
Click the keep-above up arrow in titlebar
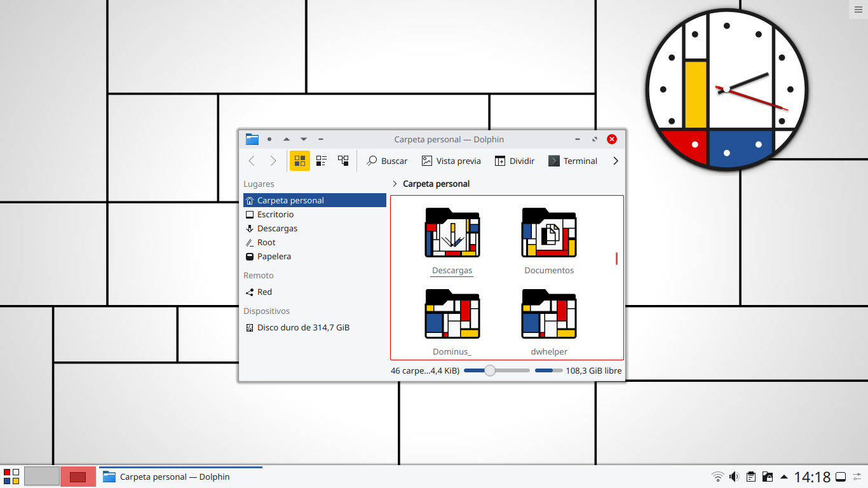point(287,139)
